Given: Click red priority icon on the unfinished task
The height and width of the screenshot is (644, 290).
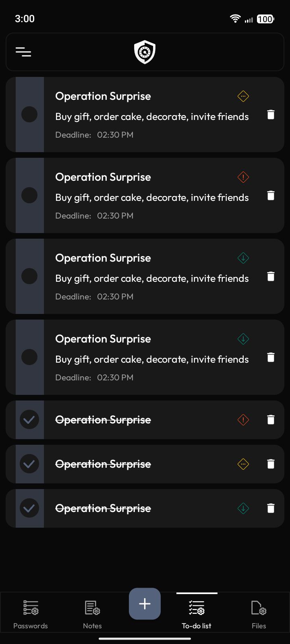Looking at the screenshot, I should (x=243, y=177).
